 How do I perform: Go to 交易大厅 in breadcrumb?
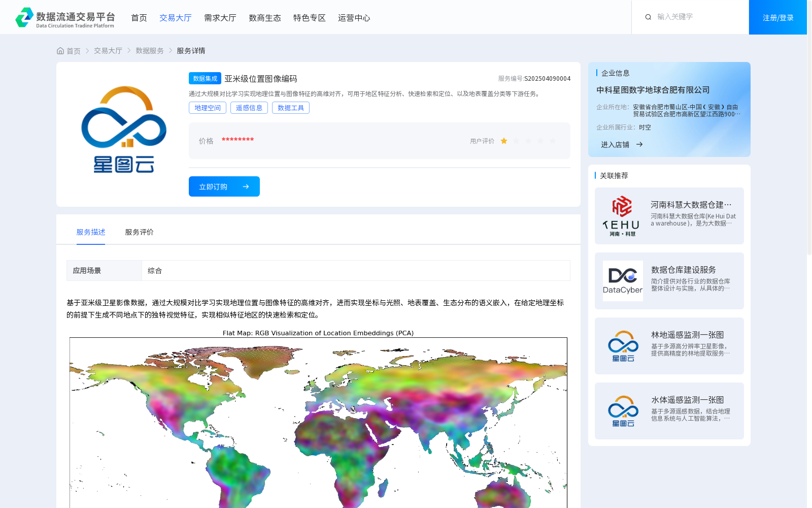tap(108, 51)
